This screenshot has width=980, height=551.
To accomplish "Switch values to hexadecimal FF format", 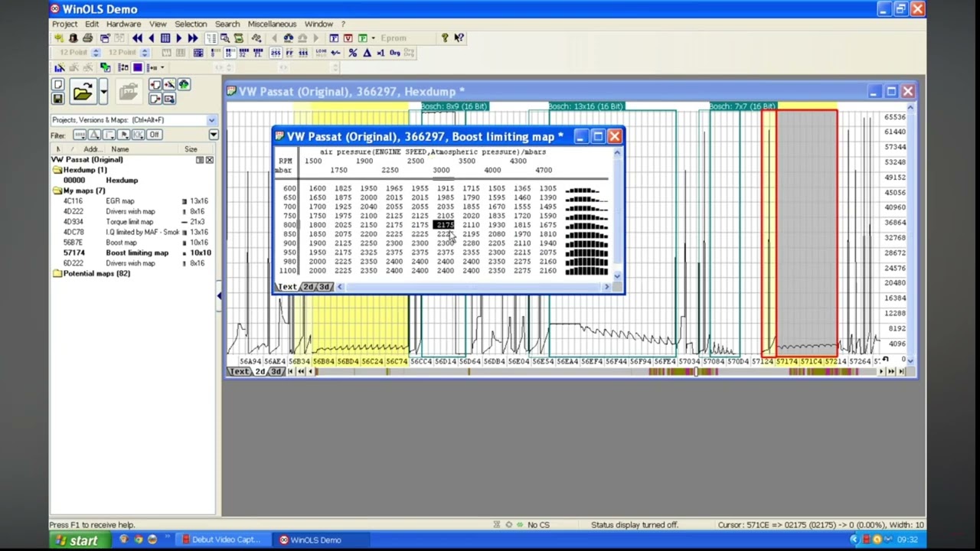I will 289,53.
